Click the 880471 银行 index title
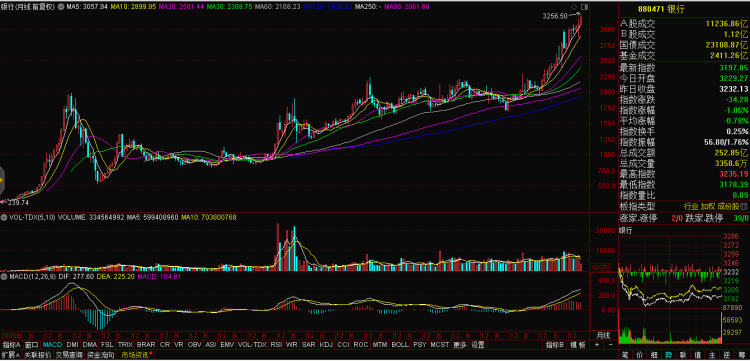This screenshot has height=361, width=750. click(662, 9)
